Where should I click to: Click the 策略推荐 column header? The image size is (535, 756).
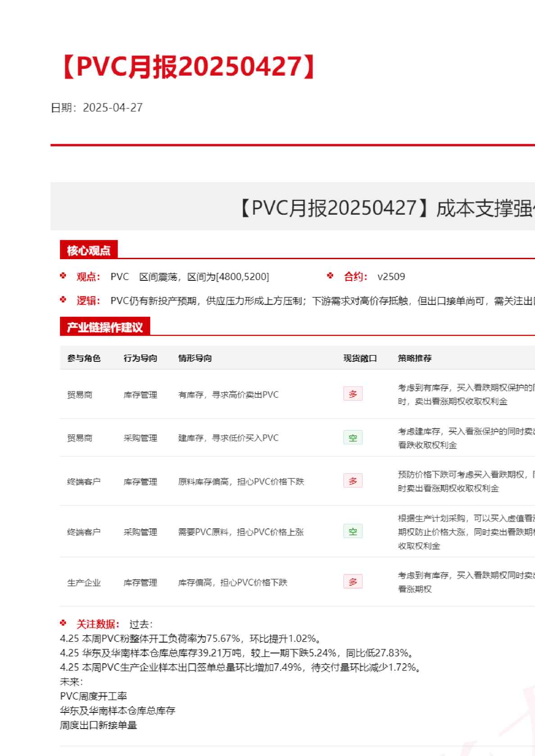point(414,358)
